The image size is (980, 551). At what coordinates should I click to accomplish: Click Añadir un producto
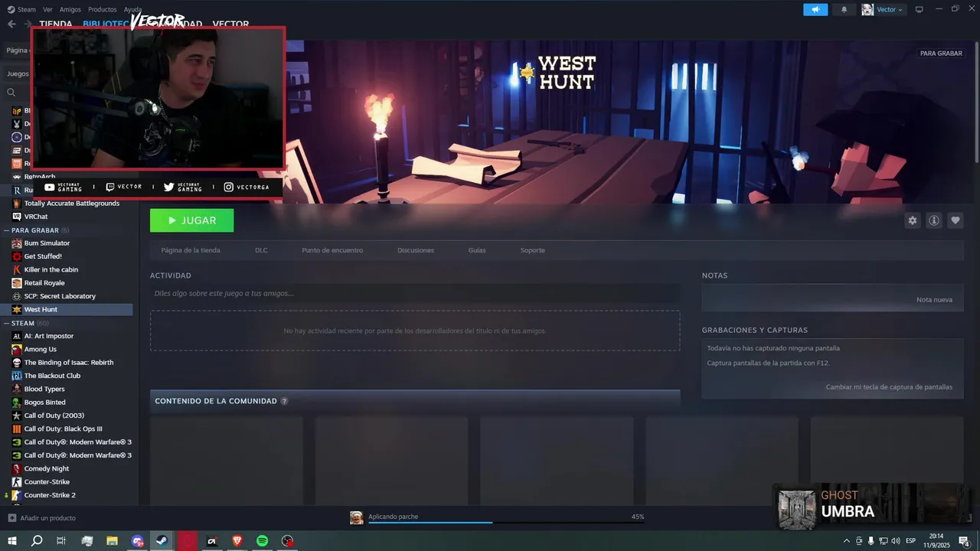[47, 518]
